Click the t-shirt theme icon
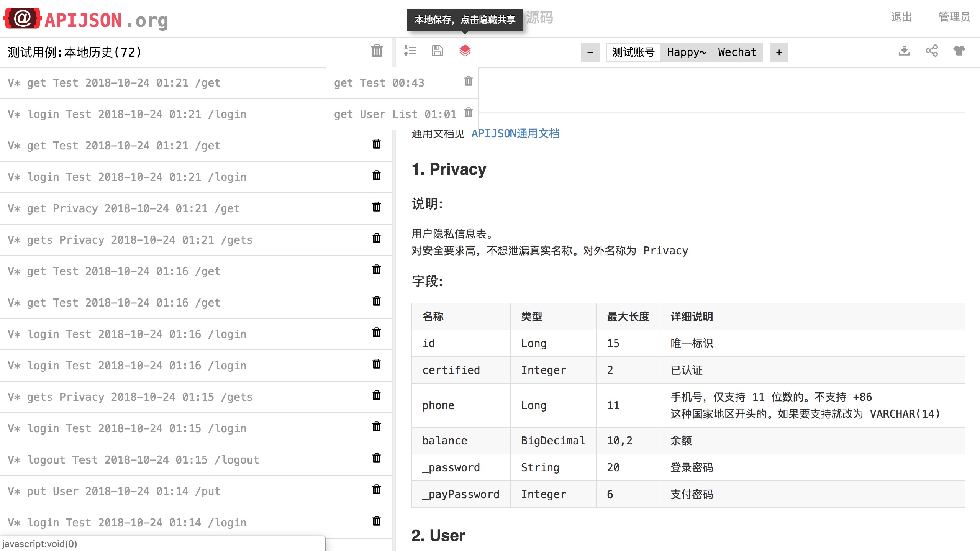980x551 pixels. click(959, 51)
